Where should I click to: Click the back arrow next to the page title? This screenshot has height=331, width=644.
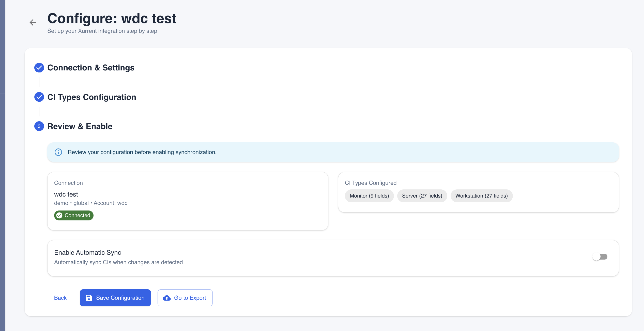[x=33, y=22]
